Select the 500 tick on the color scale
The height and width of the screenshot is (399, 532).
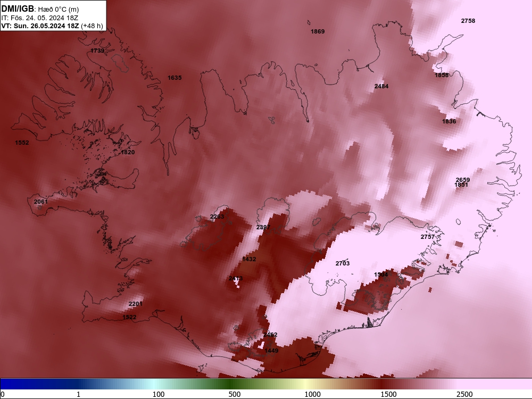tap(235, 394)
